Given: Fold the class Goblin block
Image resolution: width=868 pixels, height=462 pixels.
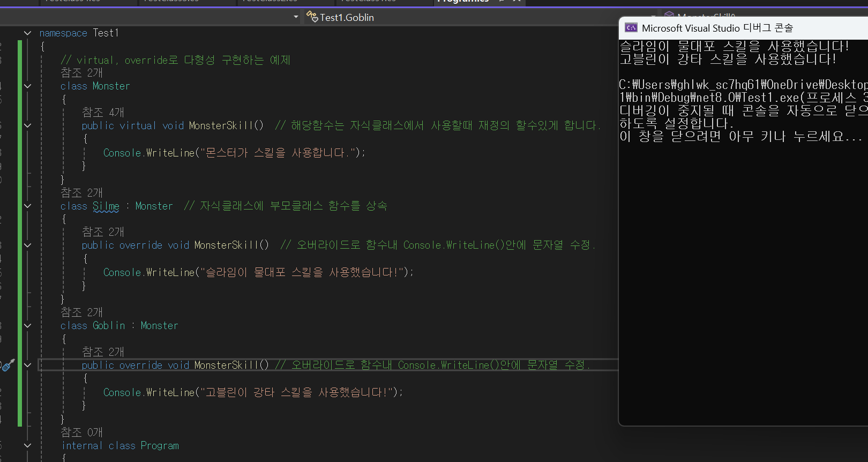Looking at the screenshot, I should click(27, 326).
